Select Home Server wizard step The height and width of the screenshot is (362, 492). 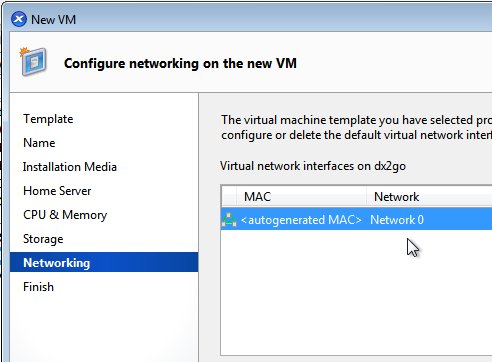[57, 191]
